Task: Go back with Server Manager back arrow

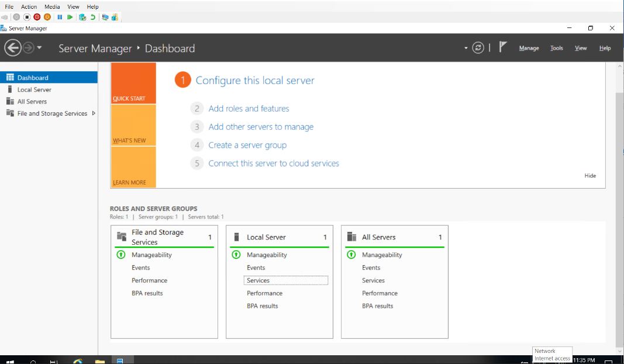Action: coord(13,48)
